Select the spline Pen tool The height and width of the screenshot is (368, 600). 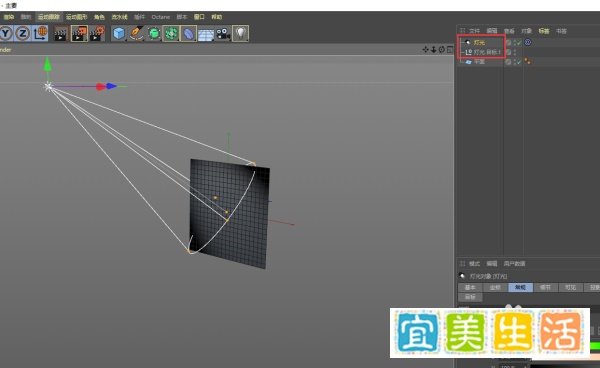click(136, 34)
